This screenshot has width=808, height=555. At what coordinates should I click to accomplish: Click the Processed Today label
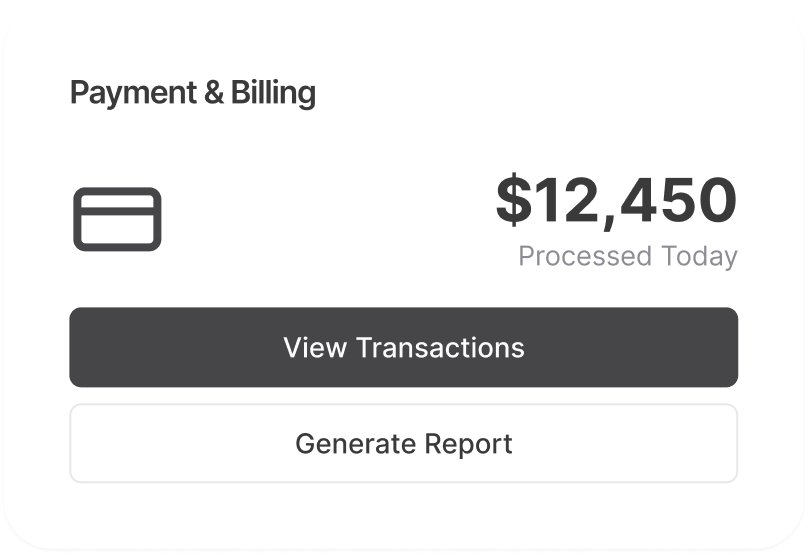pos(627,256)
